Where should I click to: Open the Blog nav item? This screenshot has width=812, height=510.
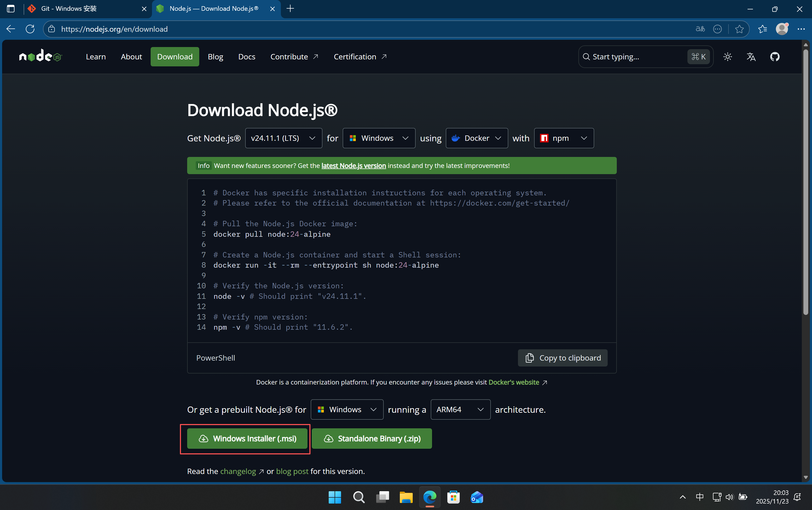[215, 57]
